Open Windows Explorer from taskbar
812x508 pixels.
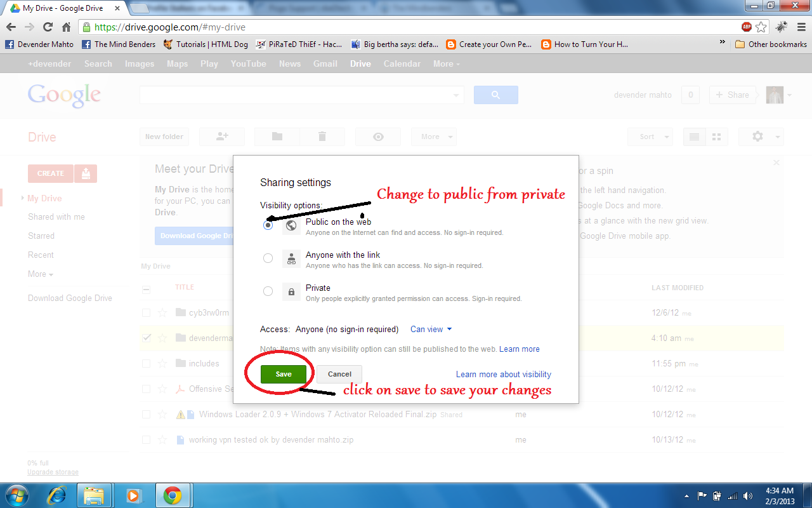coord(94,495)
